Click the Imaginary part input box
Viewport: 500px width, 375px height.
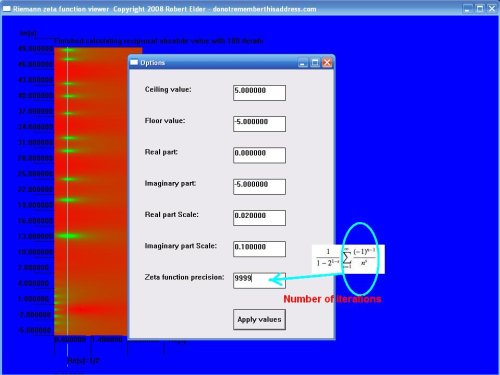(x=259, y=186)
